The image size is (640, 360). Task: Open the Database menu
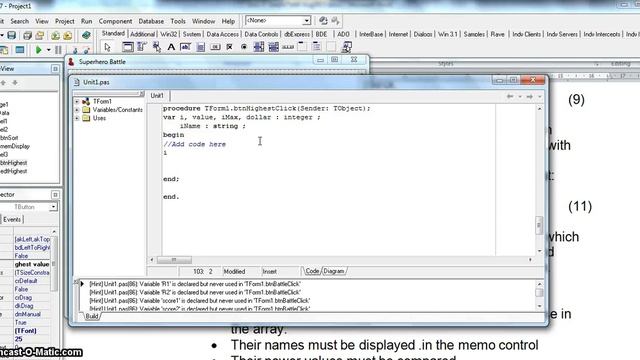click(x=151, y=21)
